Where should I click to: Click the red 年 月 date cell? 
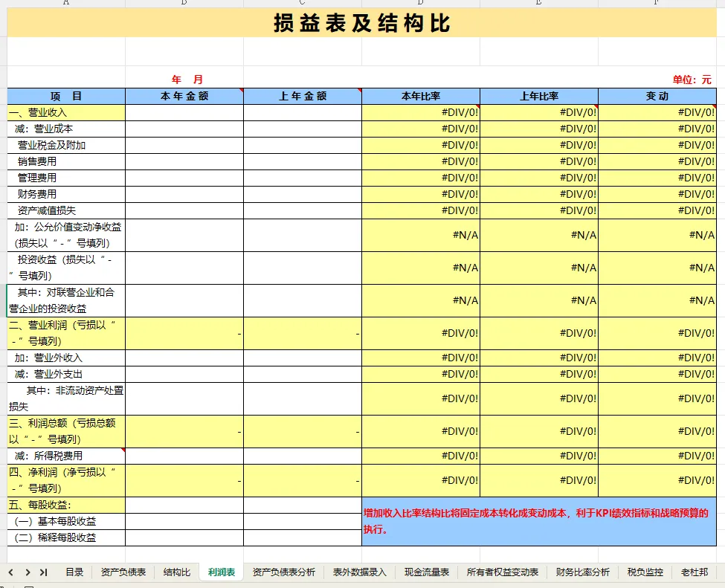click(x=184, y=80)
